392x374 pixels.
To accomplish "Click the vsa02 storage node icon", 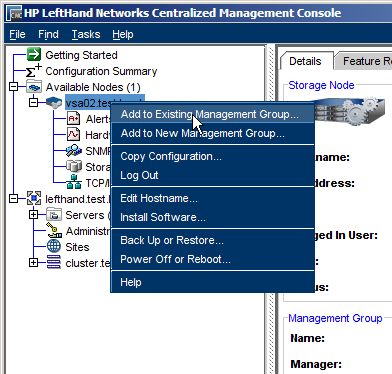I will pyautogui.click(x=54, y=103).
